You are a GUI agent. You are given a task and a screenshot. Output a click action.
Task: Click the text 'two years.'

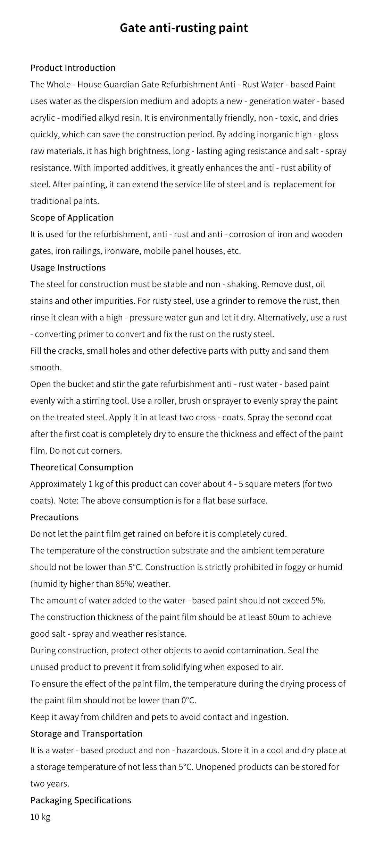pyautogui.click(x=50, y=783)
